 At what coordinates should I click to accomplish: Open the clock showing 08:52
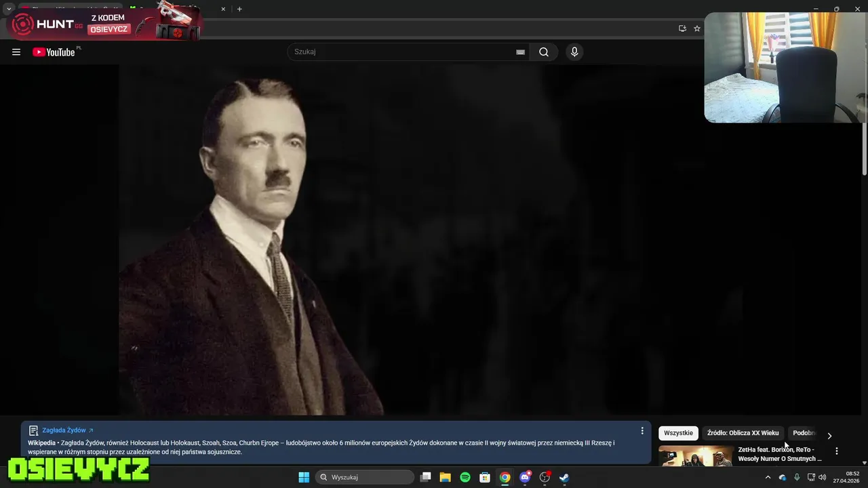pos(846,477)
